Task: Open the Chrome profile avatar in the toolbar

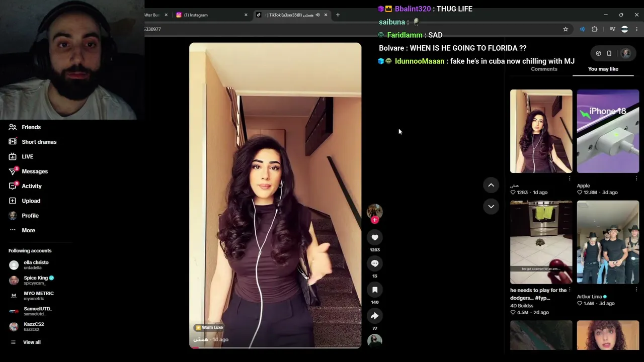Action: click(x=625, y=29)
